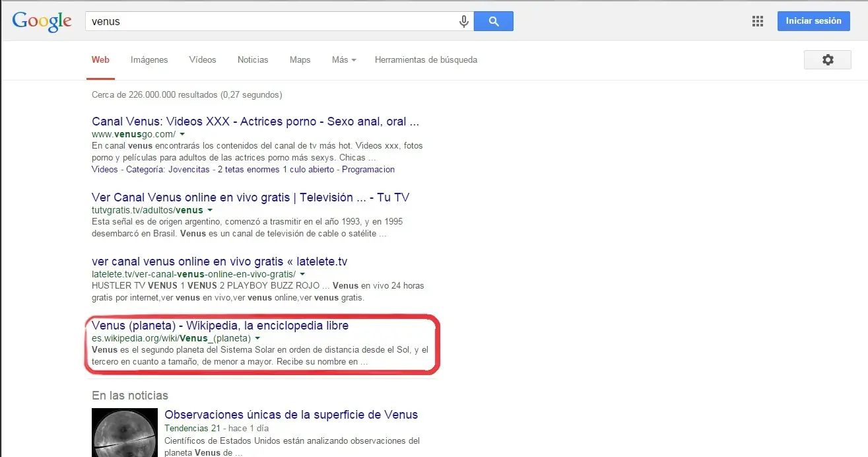Open Herramientas de búsqueda
Image resolution: width=868 pixels, height=457 pixels.
(x=426, y=59)
